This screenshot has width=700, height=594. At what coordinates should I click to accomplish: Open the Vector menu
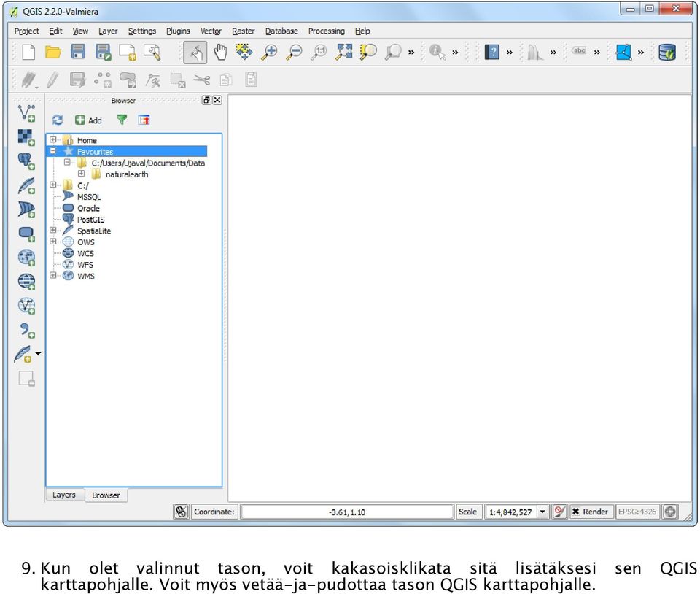point(211,31)
